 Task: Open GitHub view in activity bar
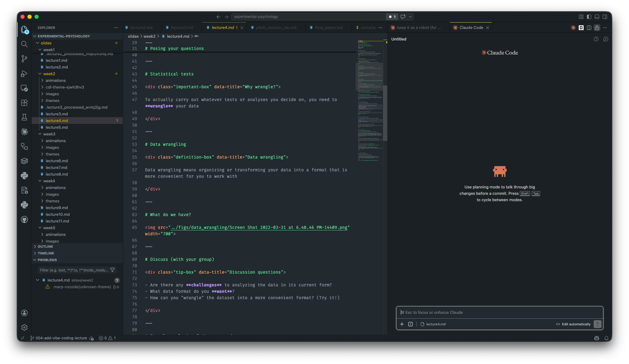tap(24, 219)
